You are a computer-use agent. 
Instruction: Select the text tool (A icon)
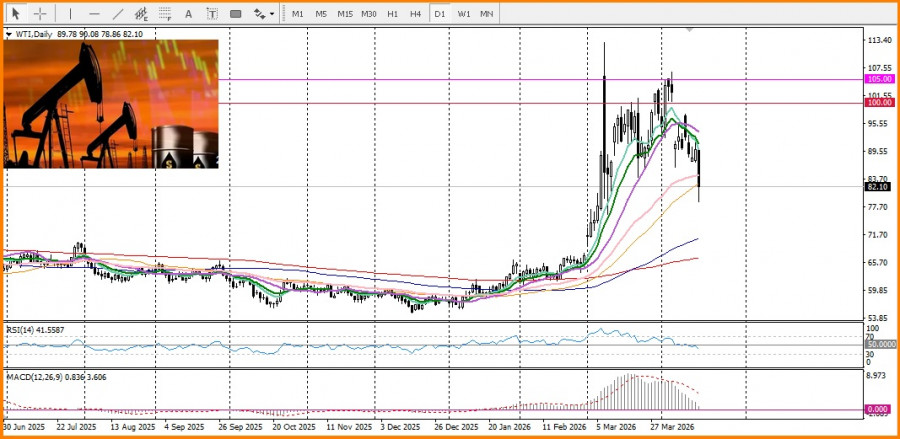[x=189, y=14]
